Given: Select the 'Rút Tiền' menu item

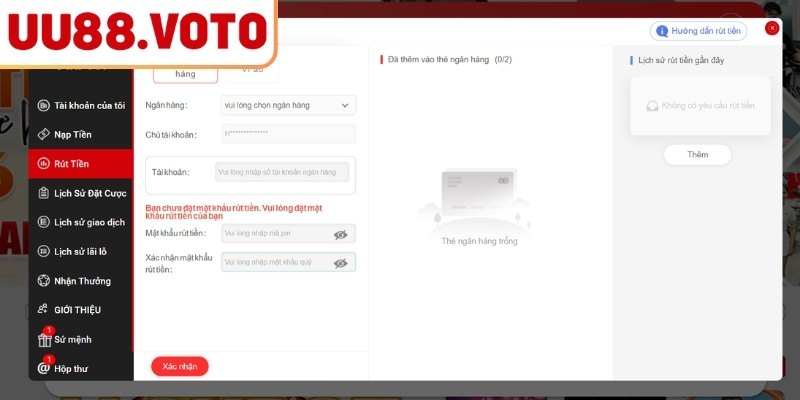Looking at the screenshot, I should click(x=80, y=163).
